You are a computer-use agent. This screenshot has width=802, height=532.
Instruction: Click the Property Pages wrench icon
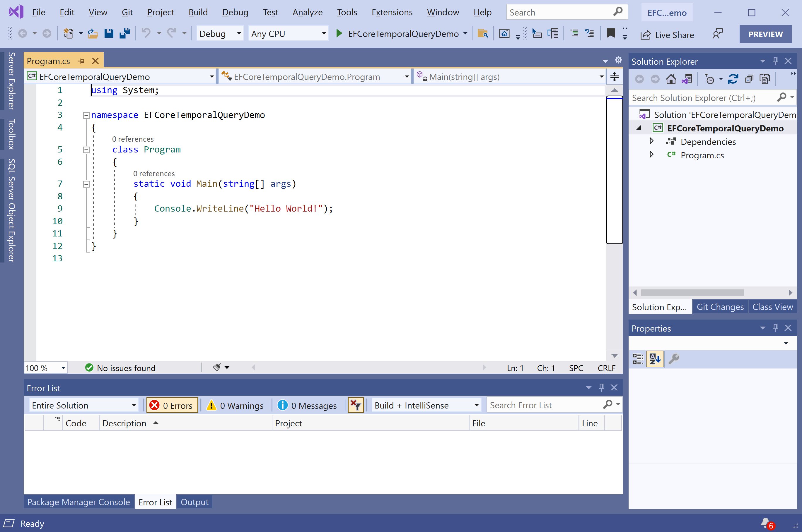tap(674, 359)
